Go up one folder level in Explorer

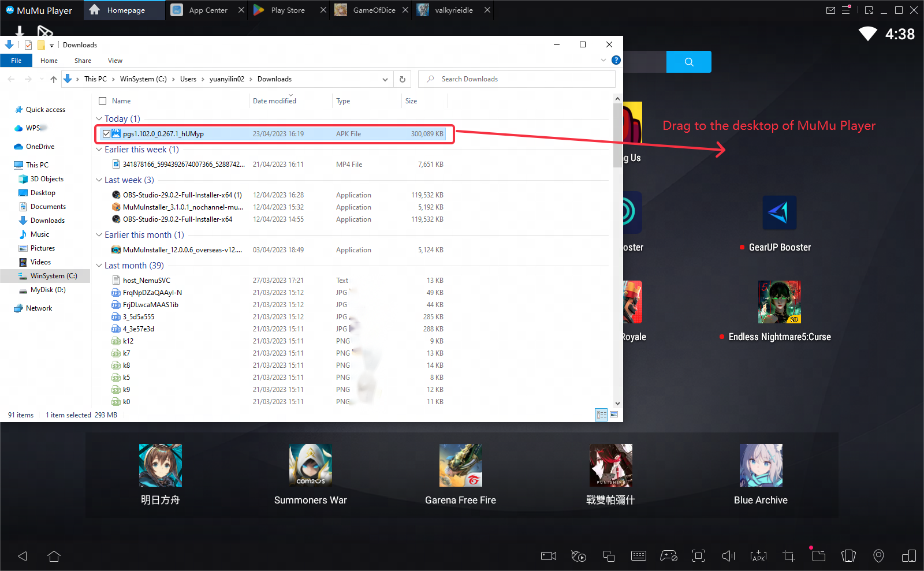point(54,79)
